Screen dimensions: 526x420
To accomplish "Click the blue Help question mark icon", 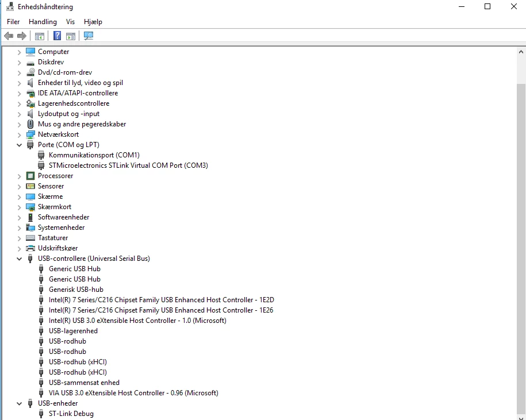I will tap(57, 36).
